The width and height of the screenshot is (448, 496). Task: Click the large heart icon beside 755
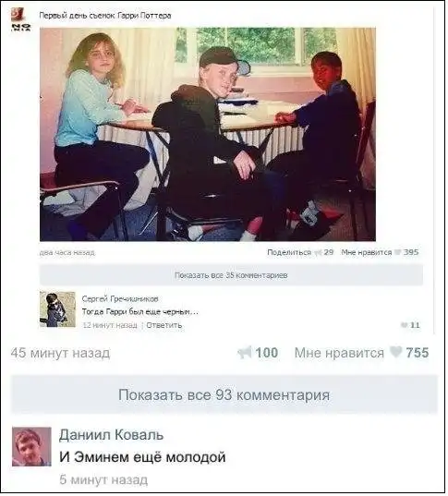click(395, 352)
